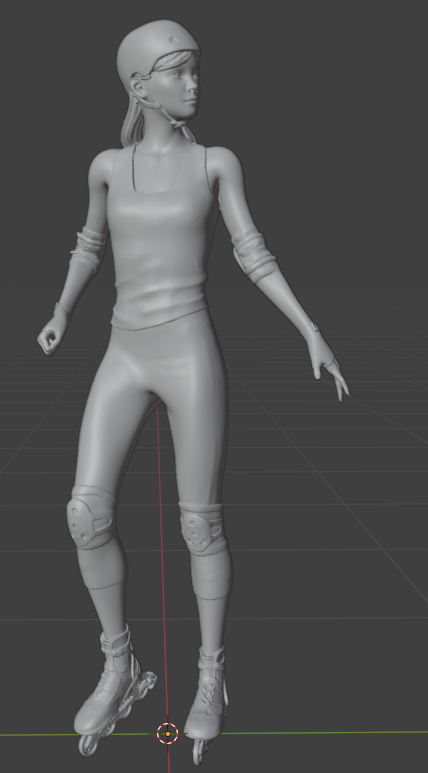Image resolution: width=428 pixels, height=773 pixels.
Task: Select the knee pad on the straight leg
Action: point(203,528)
